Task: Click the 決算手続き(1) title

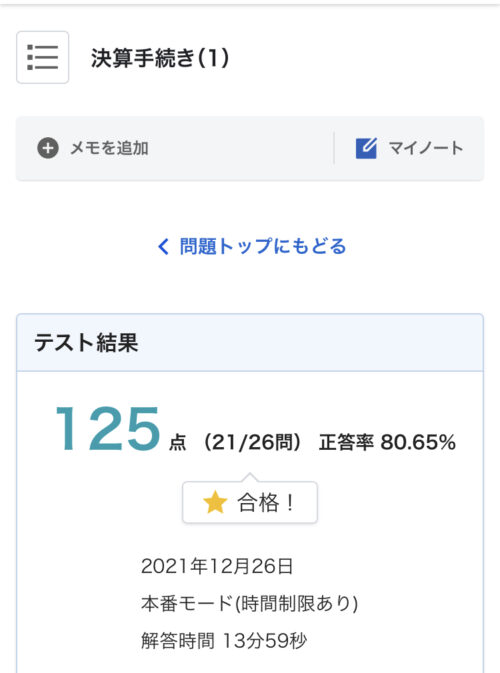Action: 160,58
